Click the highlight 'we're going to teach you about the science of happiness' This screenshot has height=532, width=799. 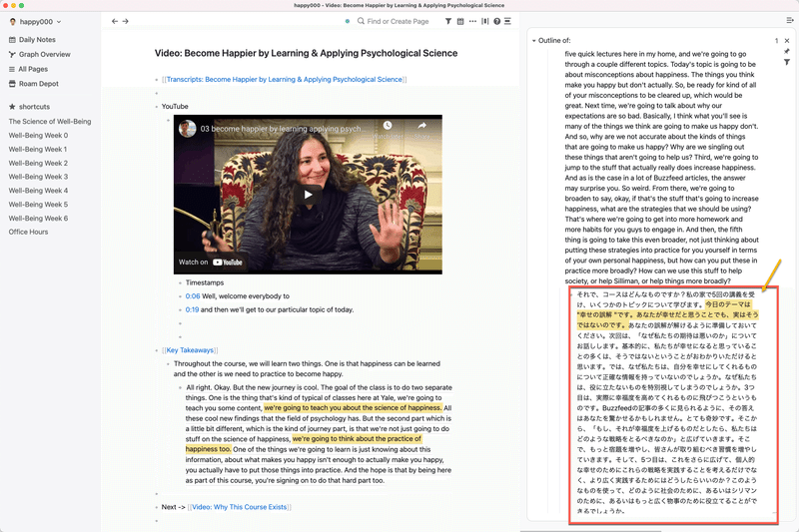(x=353, y=408)
